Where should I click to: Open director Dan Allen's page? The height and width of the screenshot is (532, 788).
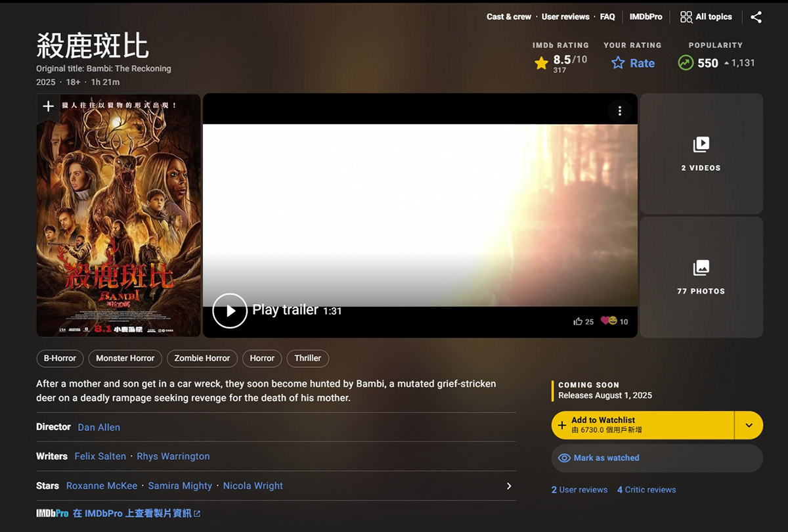click(x=99, y=427)
